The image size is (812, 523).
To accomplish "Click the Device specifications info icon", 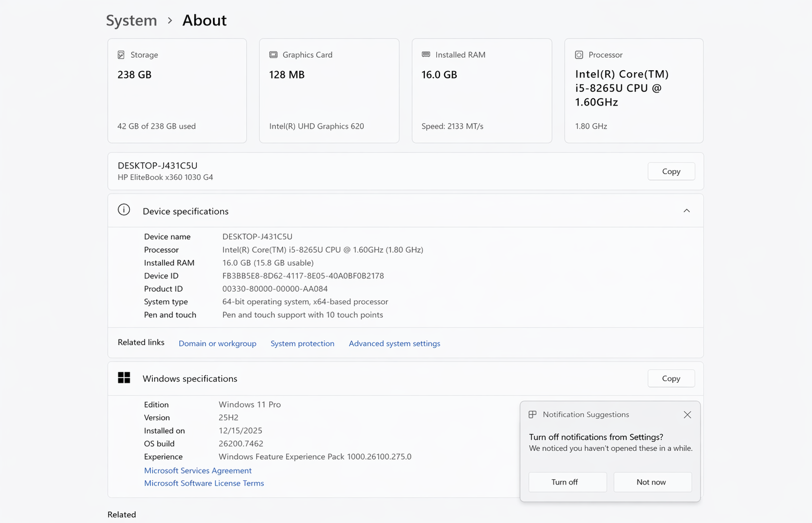I will [x=124, y=210].
